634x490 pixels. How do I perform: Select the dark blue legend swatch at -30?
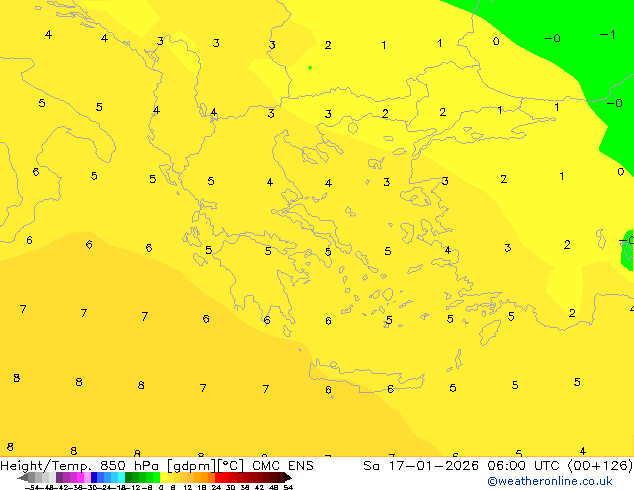94,477
